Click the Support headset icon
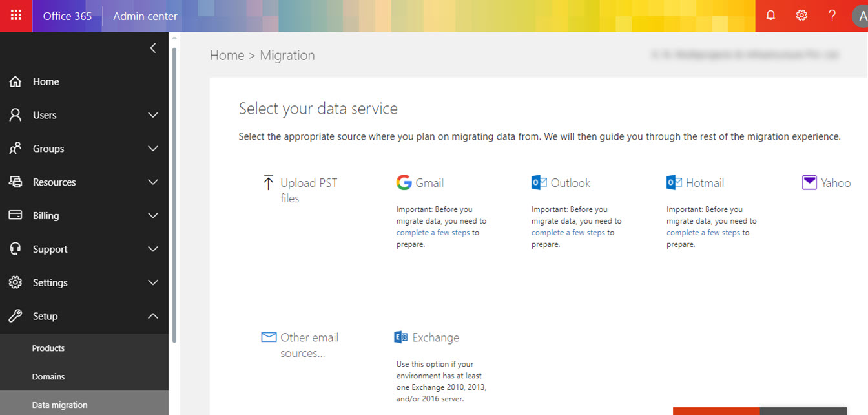This screenshot has height=415, width=868. (15, 249)
